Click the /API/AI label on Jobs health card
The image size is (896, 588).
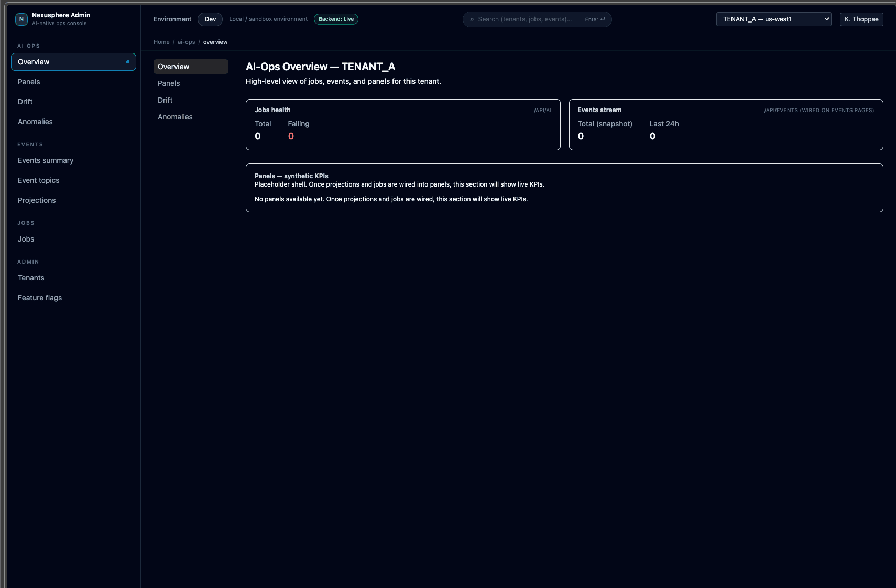click(x=542, y=110)
